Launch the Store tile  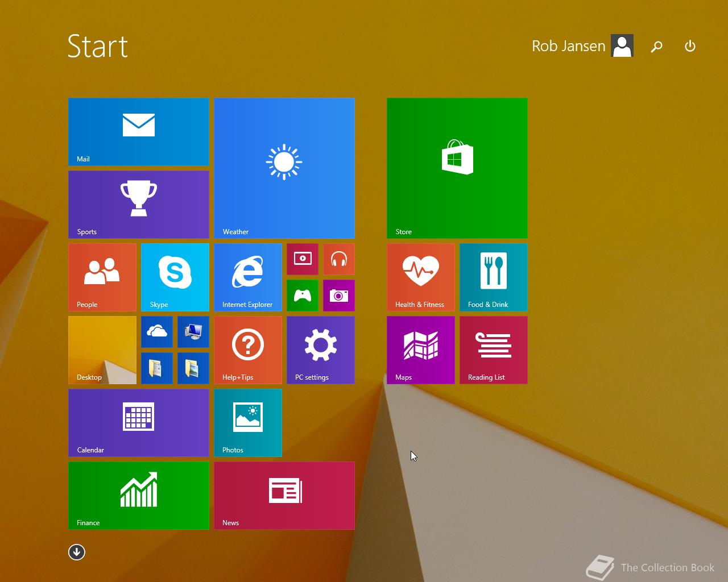pos(457,168)
